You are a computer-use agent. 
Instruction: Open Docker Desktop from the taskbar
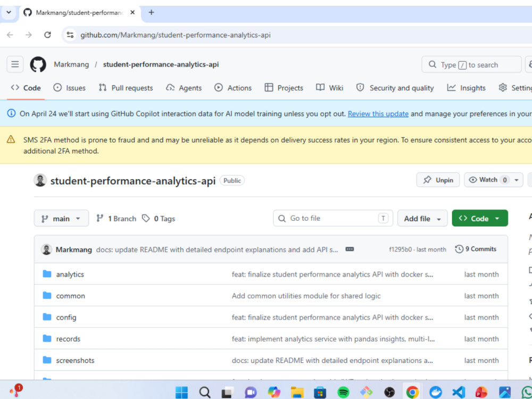click(x=436, y=392)
